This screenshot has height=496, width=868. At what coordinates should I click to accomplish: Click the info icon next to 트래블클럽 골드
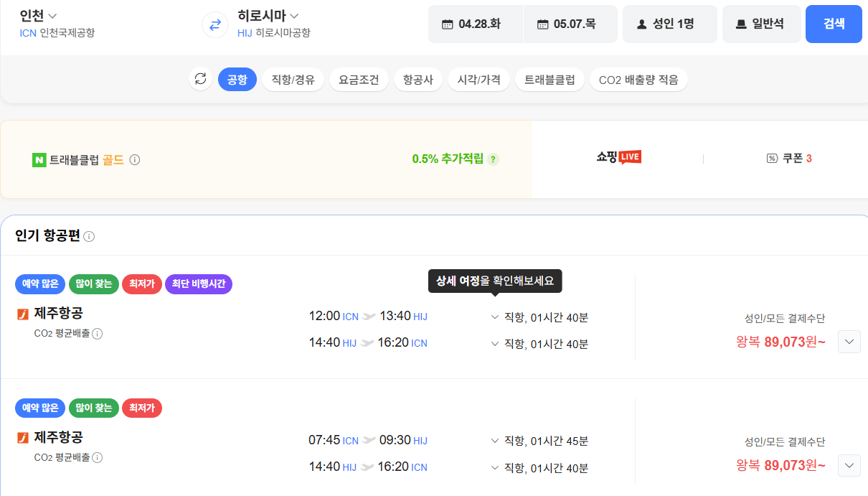[135, 160]
